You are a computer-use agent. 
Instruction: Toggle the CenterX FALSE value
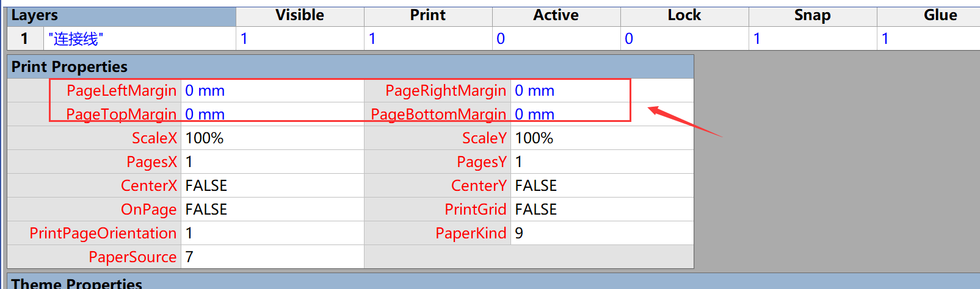coord(272,186)
